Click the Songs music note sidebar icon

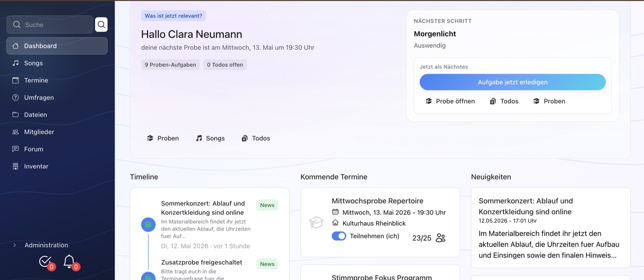[x=16, y=63]
